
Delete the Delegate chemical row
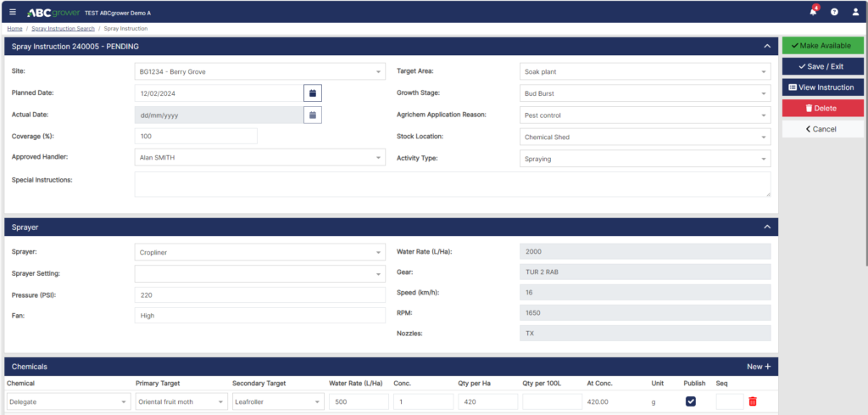(x=753, y=401)
